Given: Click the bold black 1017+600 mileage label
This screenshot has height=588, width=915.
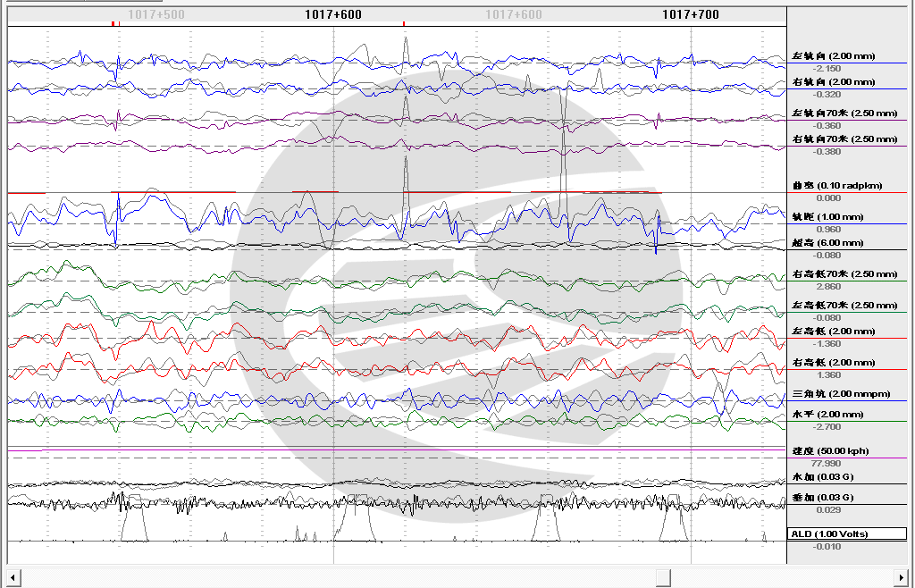Looking at the screenshot, I should tap(333, 14).
